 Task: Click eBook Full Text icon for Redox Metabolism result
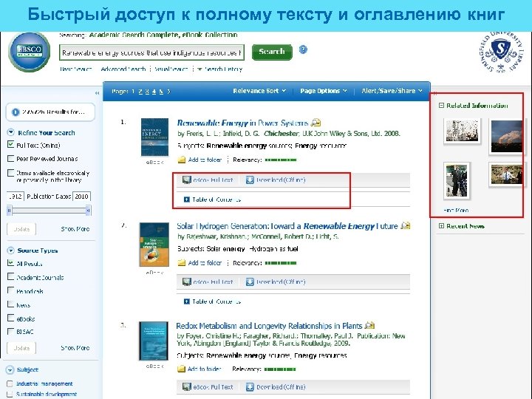[x=187, y=386]
